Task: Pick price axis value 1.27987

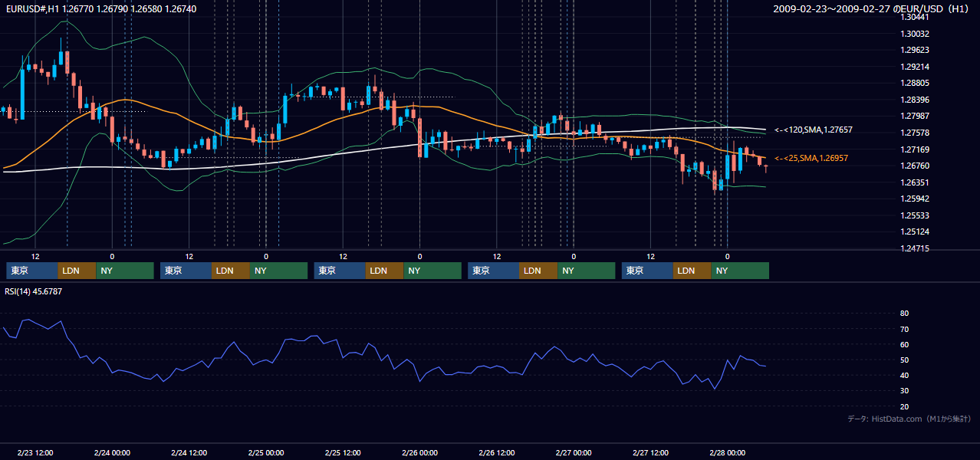Action: tap(915, 117)
